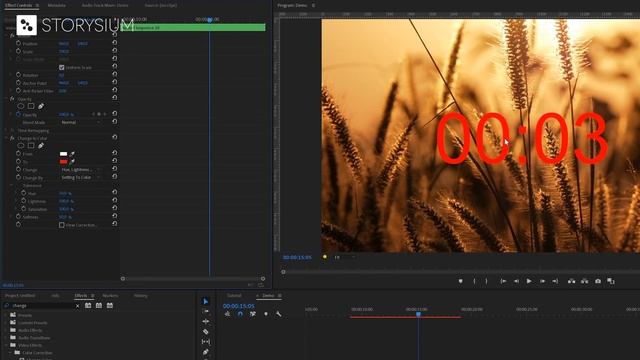Viewport: 640px width, 360px height.
Task: Toggle View Correction Matte checkbox
Action: (62, 225)
